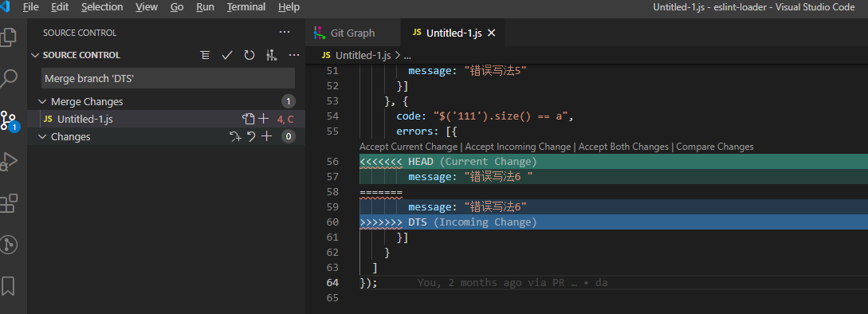Click Accept Current Change

tap(409, 147)
